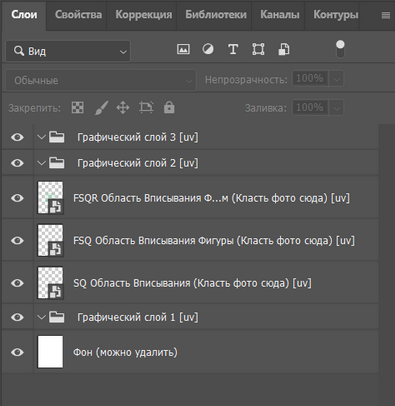Lock transparent pixels checkerboard icon
Viewport: 395px width, 406px height.
(78, 108)
